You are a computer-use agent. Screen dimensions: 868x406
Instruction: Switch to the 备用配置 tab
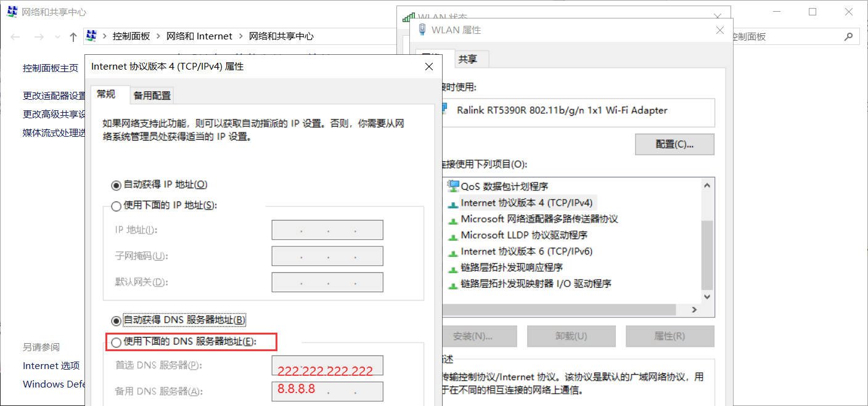point(152,95)
